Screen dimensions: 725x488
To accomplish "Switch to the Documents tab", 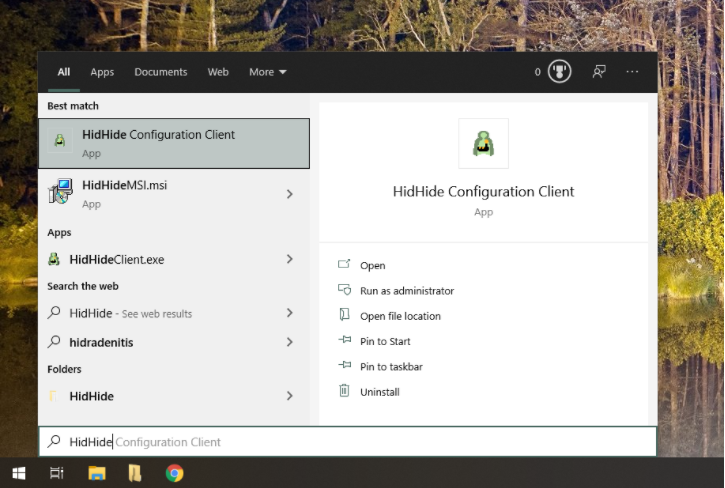I will (160, 72).
